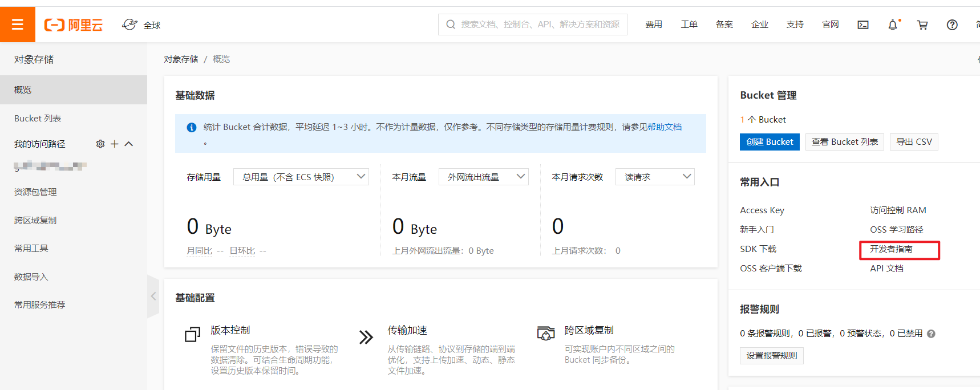The height and width of the screenshot is (390, 980).
Task: Open notifications bell icon
Action: point(893,25)
